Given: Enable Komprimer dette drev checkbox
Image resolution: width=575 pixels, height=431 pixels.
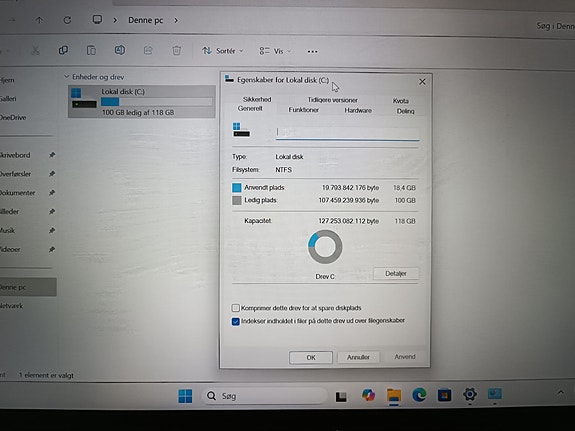Looking at the screenshot, I should pyautogui.click(x=235, y=308).
